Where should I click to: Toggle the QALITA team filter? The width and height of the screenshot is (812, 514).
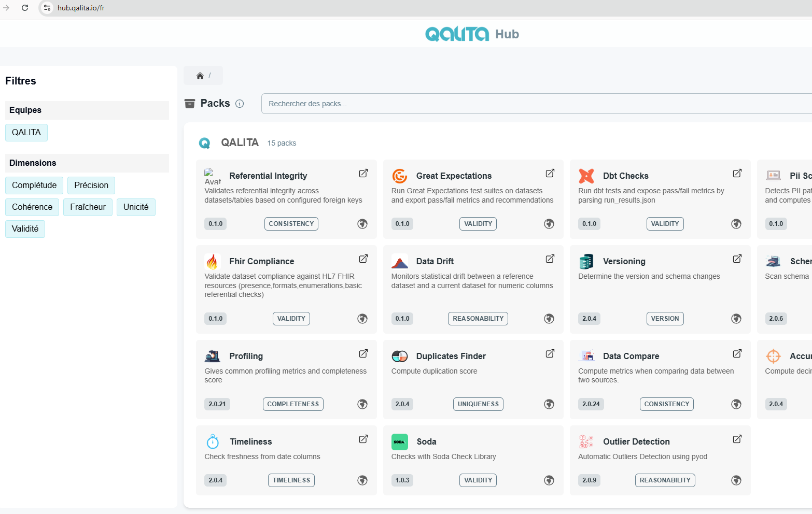point(26,133)
